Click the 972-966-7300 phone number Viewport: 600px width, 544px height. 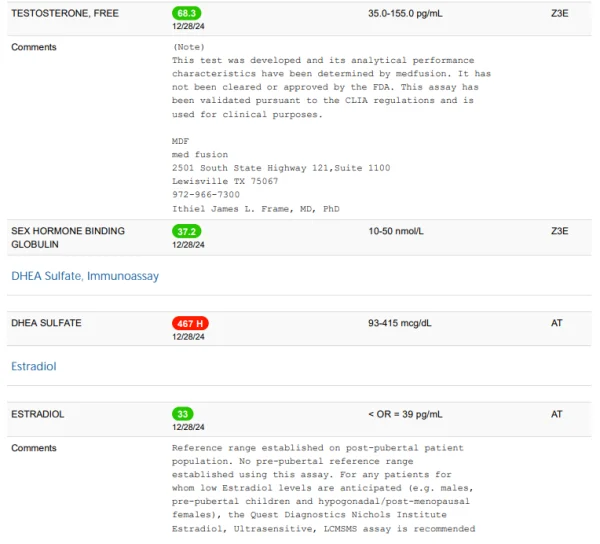[206, 195]
